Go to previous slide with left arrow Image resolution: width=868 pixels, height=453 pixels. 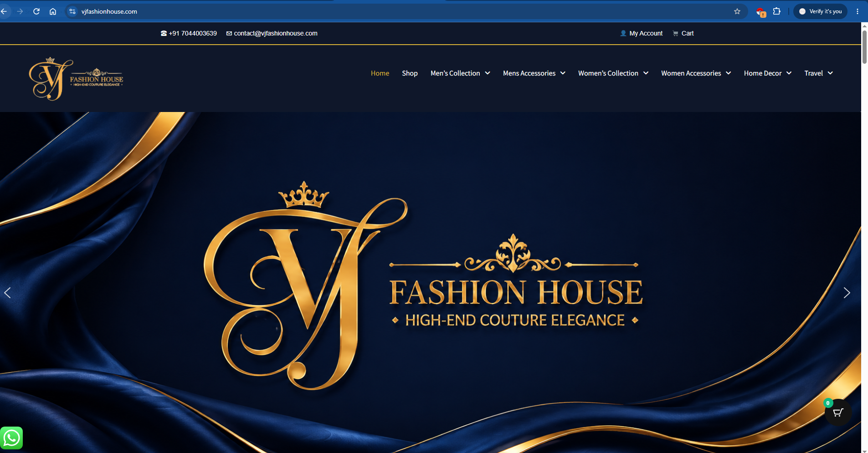pyautogui.click(x=7, y=293)
